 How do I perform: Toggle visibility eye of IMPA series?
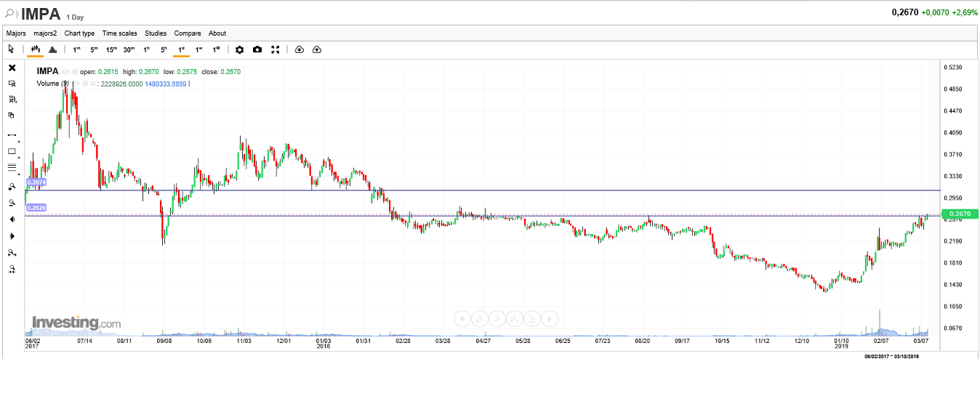click(x=65, y=72)
